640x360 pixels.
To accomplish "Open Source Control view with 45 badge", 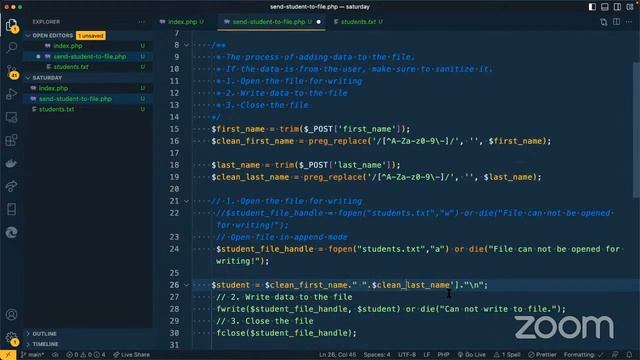I will point(11,71).
